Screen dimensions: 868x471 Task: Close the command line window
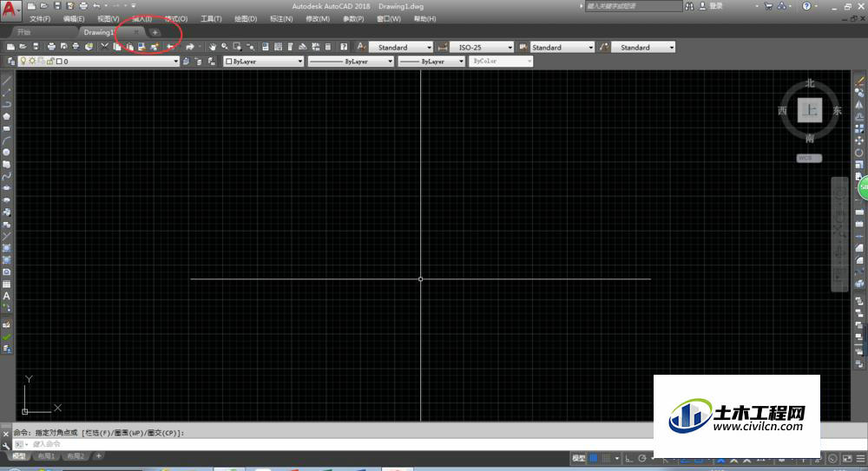(x=6, y=434)
